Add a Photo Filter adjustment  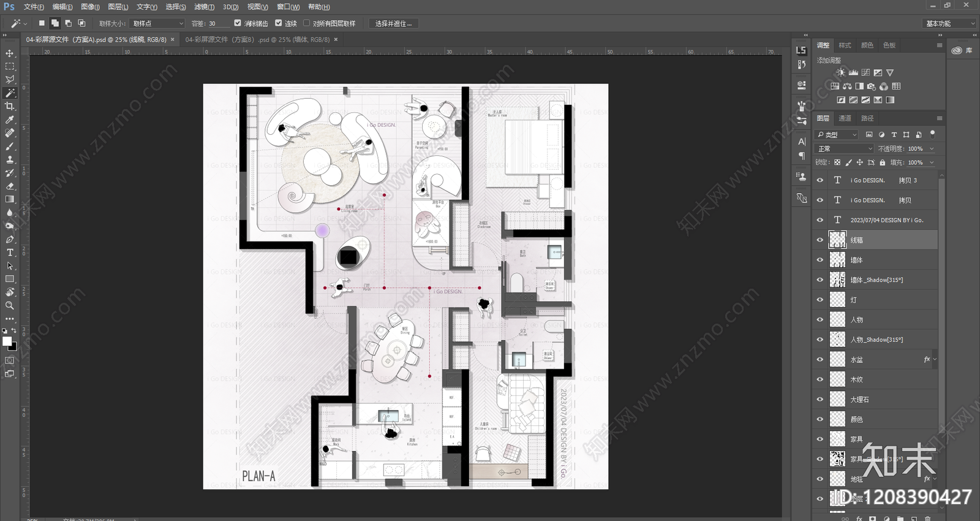[872, 86]
